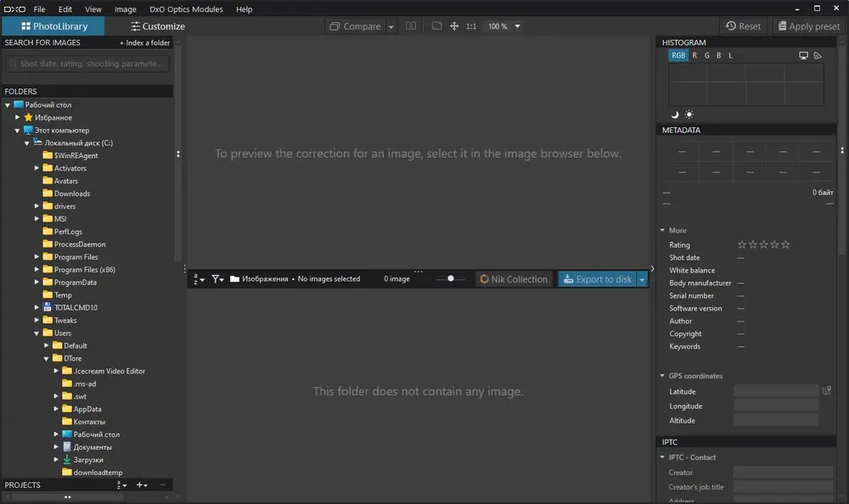This screenshot has height=504, width=849.
Task: Select the Загрузки folder
Action: [83, 460]
